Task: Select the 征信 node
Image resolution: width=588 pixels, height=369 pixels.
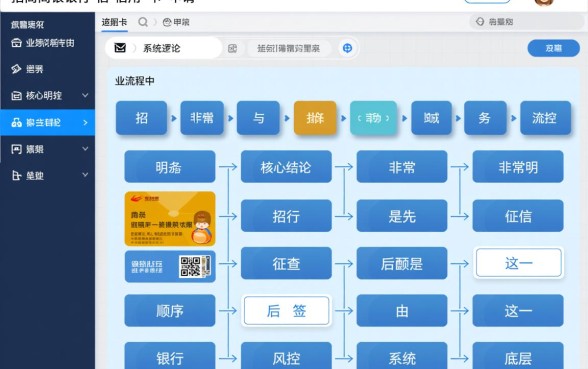Action: pos(518,216)
